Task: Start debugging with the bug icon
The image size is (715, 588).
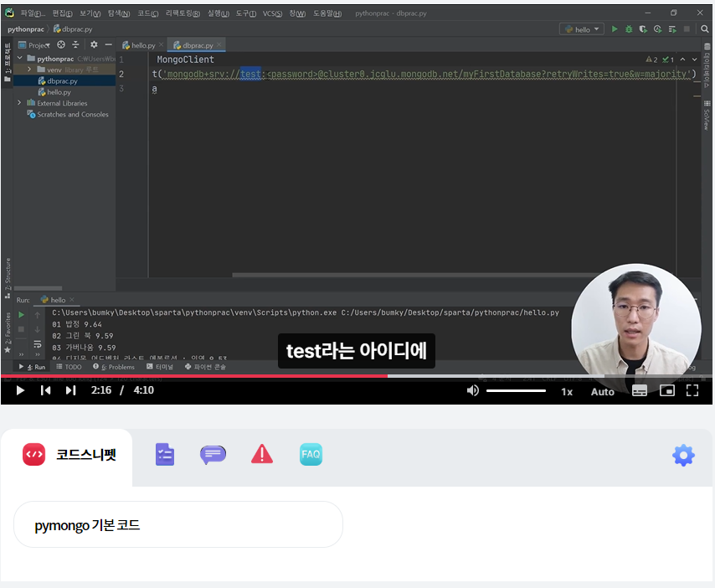Action: [x=629, y=29]
